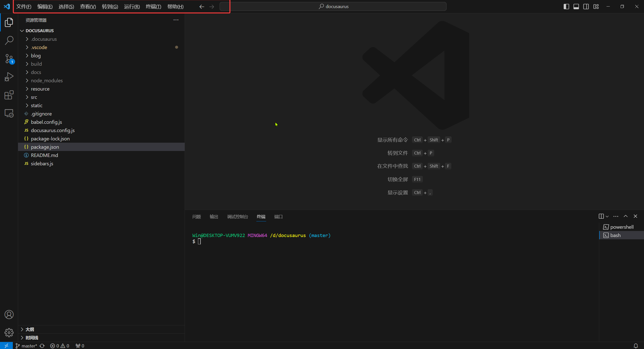The width and height of the screenshot is (644, 349).
Task: Open the Search view in activity bar
Action: (9, 40)
